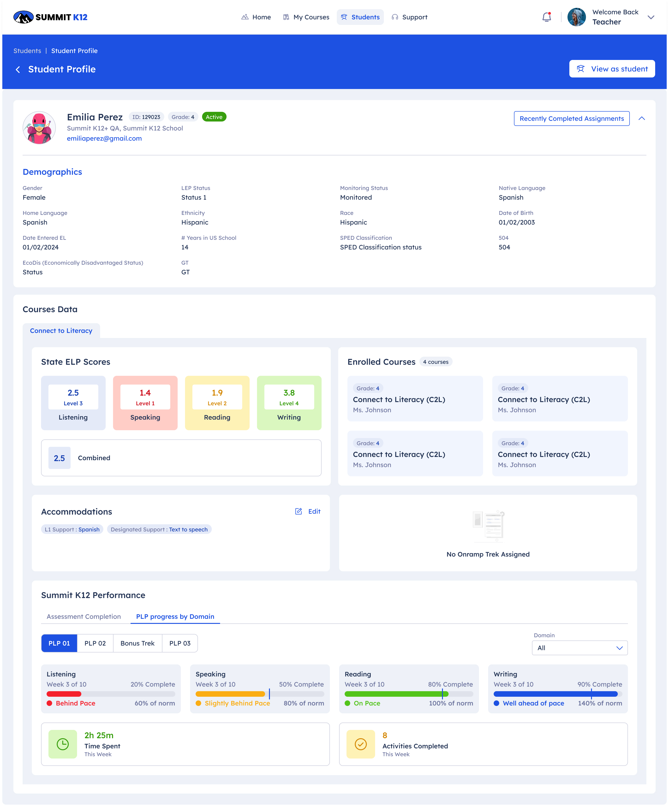Click Designated Support Text to speech tag
Screen dimensions: 669x812
pos(159,529)
